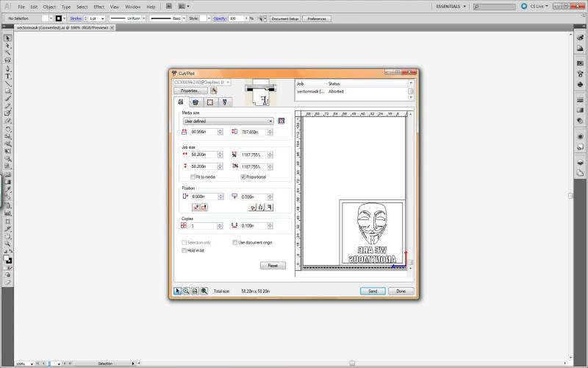Click the Preferences button in control bar

[317, 18]
